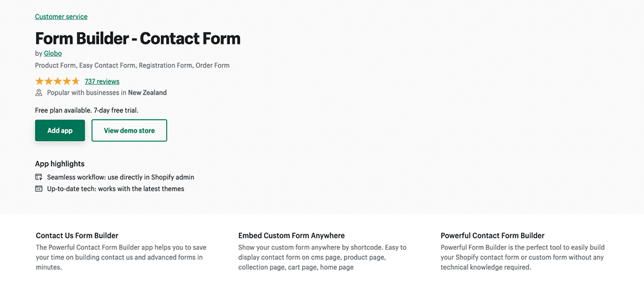Click the Seamless workflow highlight icon

click(x=39, y=177)
